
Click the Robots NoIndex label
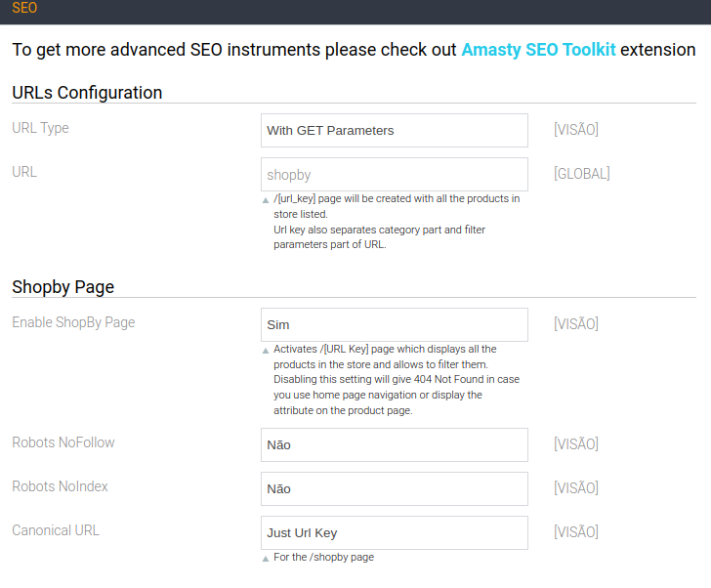click(60, 486)
